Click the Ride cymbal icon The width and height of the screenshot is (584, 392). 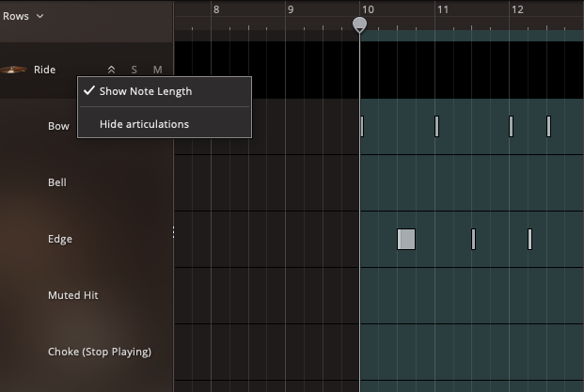(x=13, y=70)
